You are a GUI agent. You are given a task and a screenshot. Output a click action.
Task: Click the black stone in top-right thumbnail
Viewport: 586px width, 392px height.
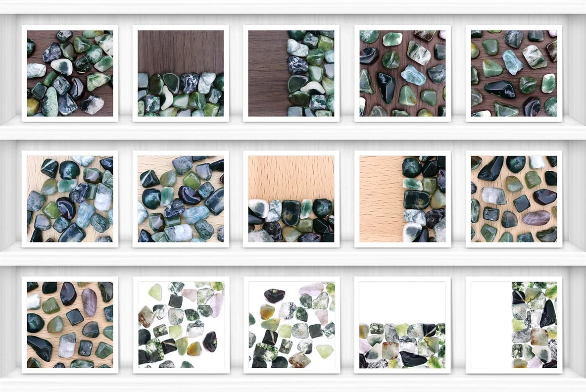click(x=500, y=89)
